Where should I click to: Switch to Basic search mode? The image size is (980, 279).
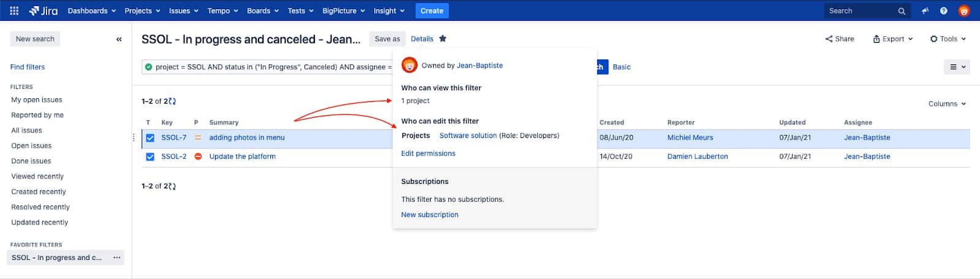pos(622,67)
